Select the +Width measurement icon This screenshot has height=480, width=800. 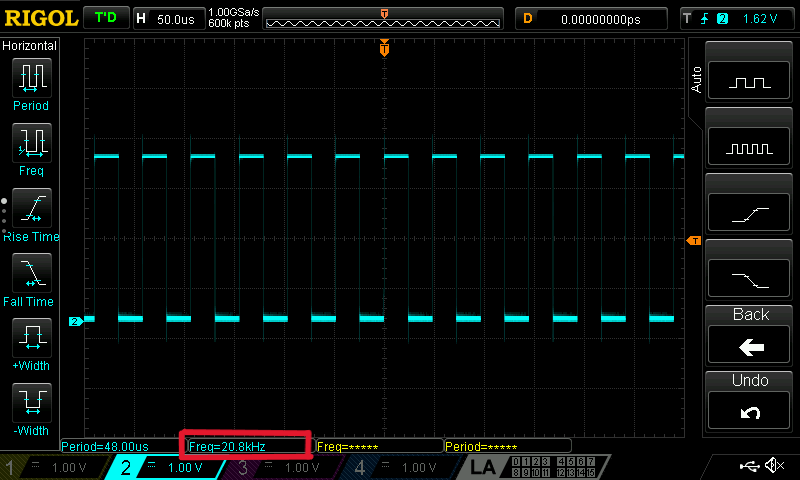click(x=31, y=340)
